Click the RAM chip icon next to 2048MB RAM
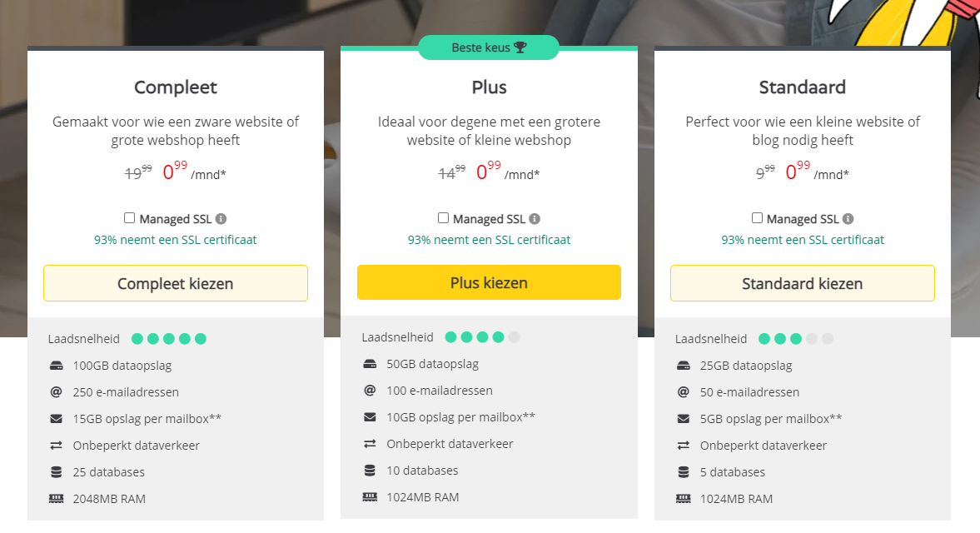 (57, 499)
